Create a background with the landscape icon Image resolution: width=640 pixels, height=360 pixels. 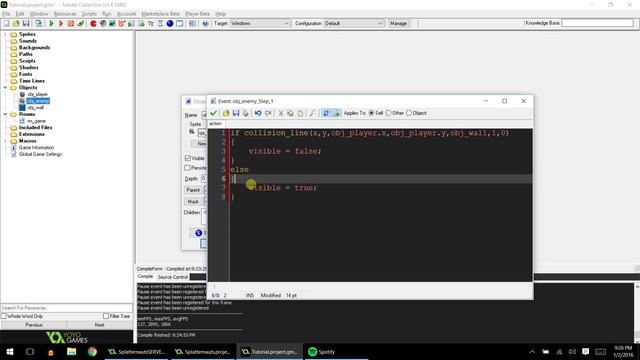click(x=112, y=24)
